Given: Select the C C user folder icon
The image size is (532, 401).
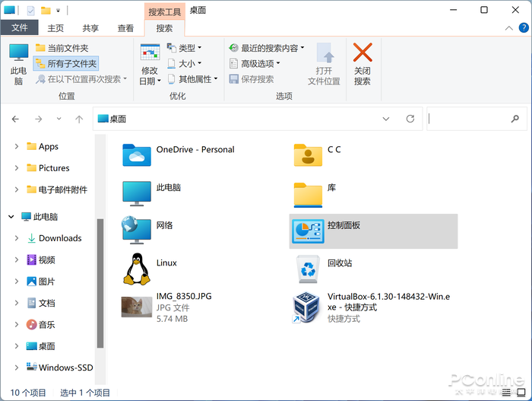Looking at the screenshot, I should [308, 155].
